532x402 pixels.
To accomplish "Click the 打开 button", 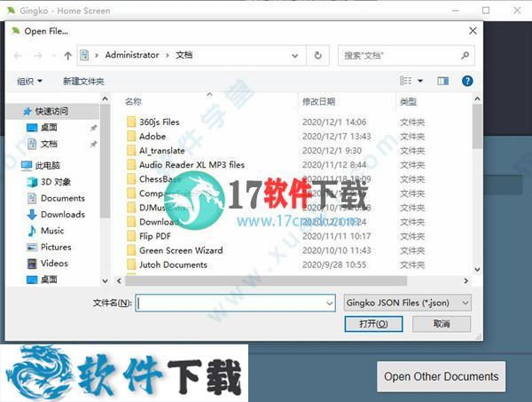I will [375, 324].
